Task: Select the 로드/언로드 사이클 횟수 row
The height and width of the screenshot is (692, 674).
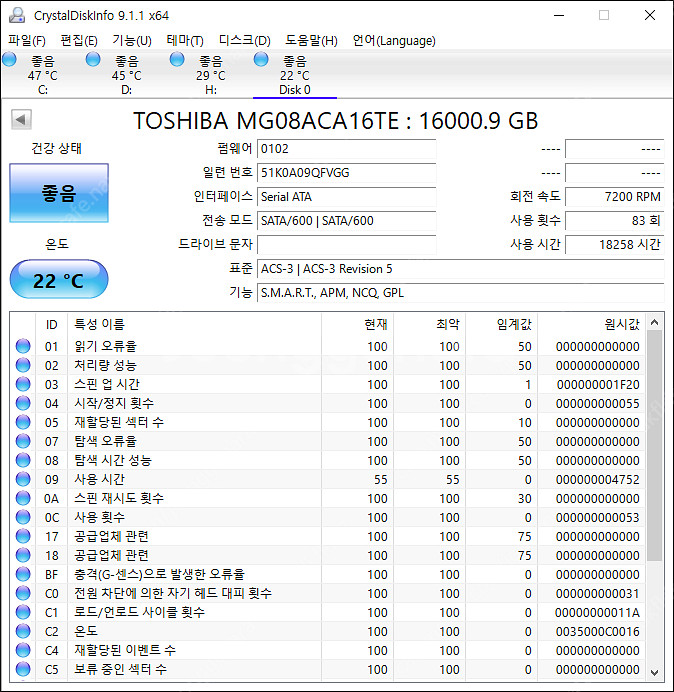Action: pos(327,612)
